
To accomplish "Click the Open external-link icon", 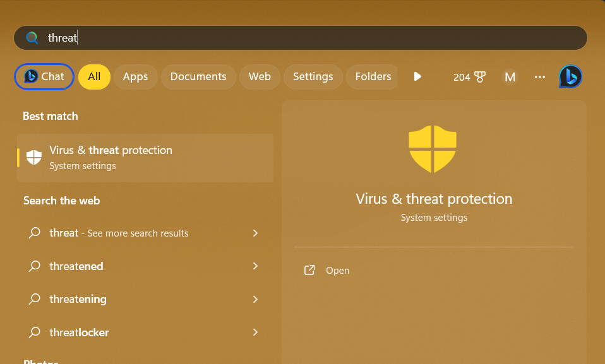I will 309,270.
